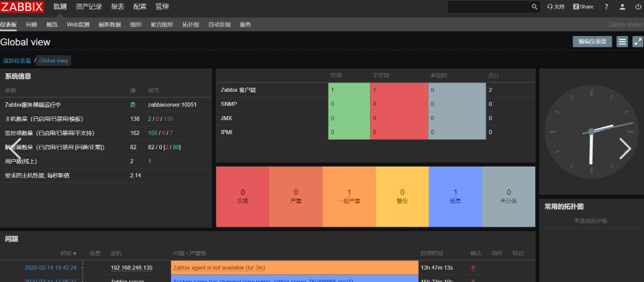Click the analog clock widget
This screenshot has height=282, width=644.
pos(591,131)
